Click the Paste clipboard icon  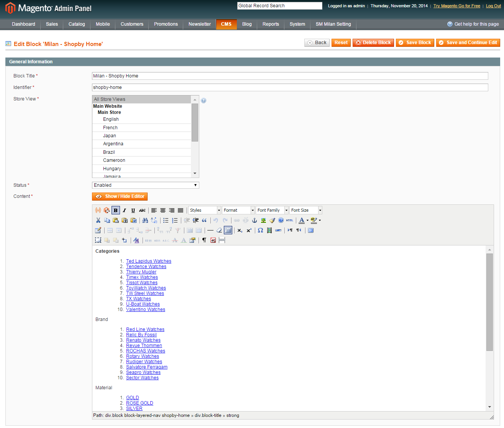116,220
